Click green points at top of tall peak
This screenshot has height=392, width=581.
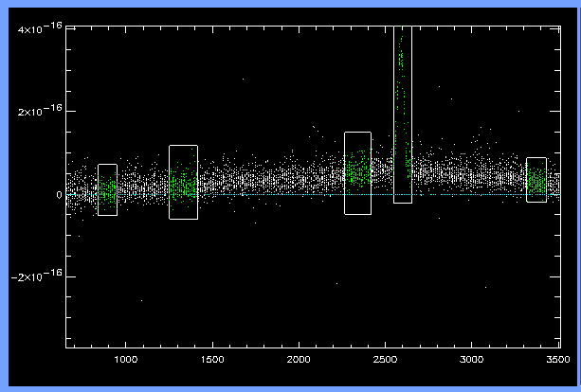click(402, 59)
